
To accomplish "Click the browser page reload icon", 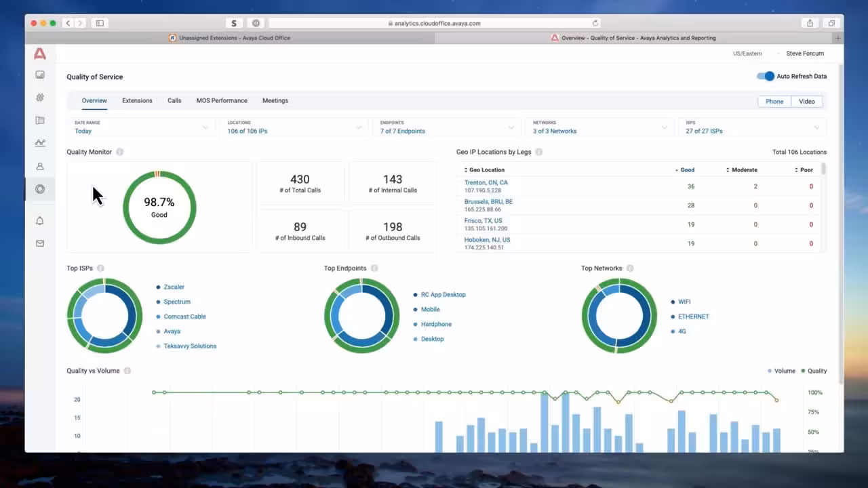I will [595, 23].
